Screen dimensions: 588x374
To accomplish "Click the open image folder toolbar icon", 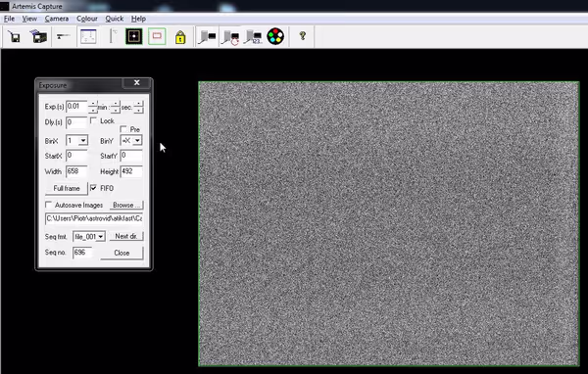I will (x=38, y=37).
